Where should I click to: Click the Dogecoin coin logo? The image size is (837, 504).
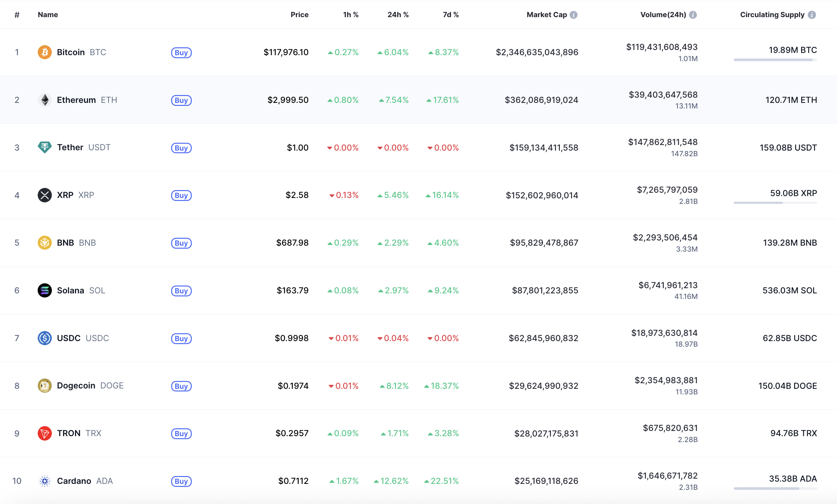tap(45, 385)
